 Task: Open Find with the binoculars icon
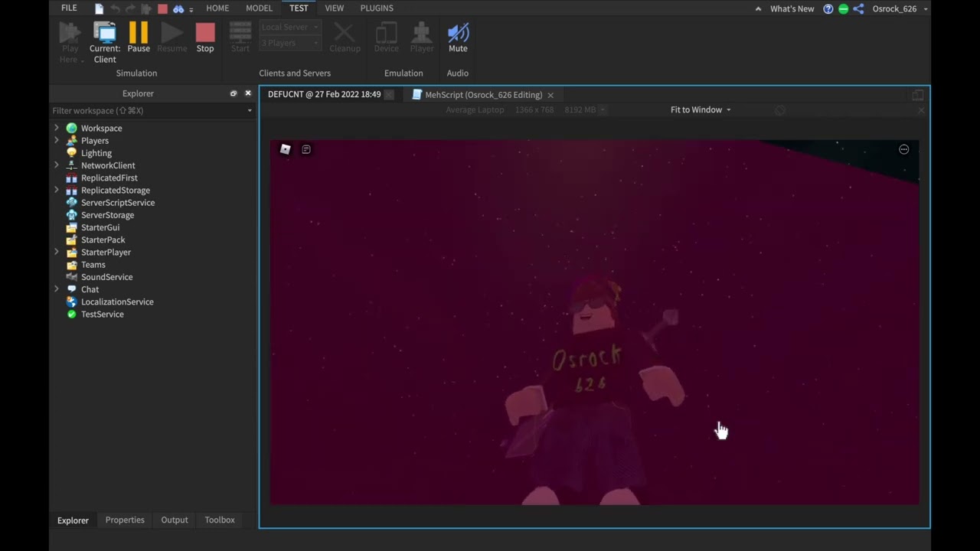(178, 8)
